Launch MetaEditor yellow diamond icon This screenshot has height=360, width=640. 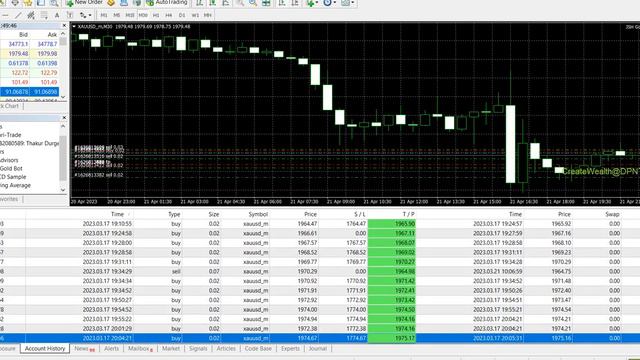pyautogui.click(x=111, y=3)
